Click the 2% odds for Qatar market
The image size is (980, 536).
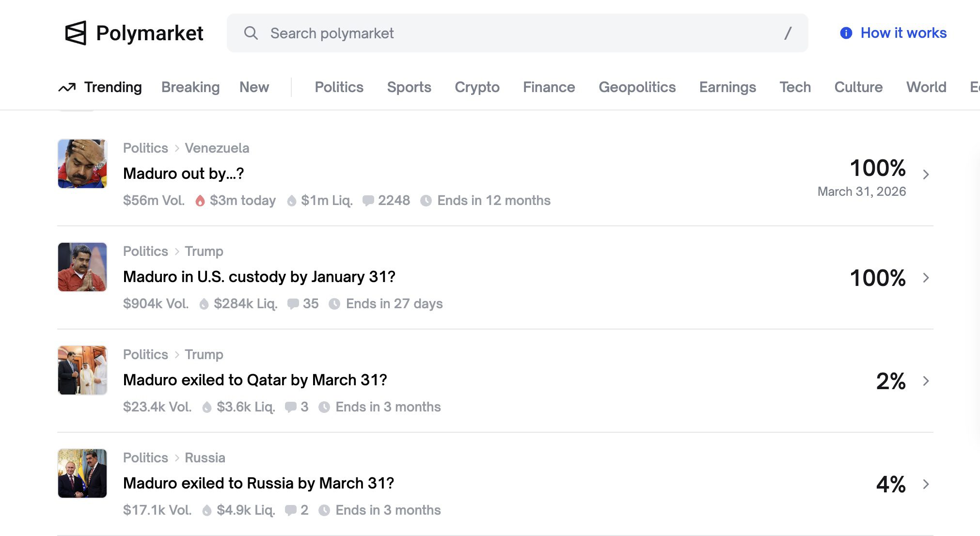pos(891,381)
